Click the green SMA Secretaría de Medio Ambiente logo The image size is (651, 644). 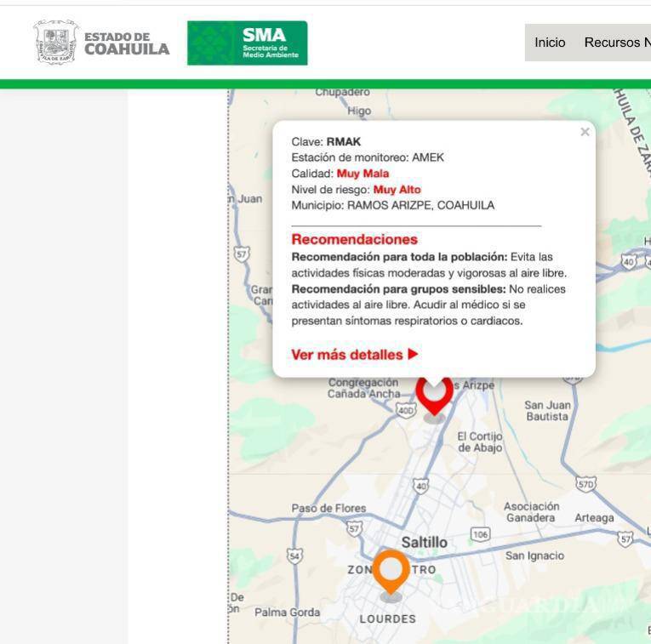pyautogui.click(x=247, y=43)
